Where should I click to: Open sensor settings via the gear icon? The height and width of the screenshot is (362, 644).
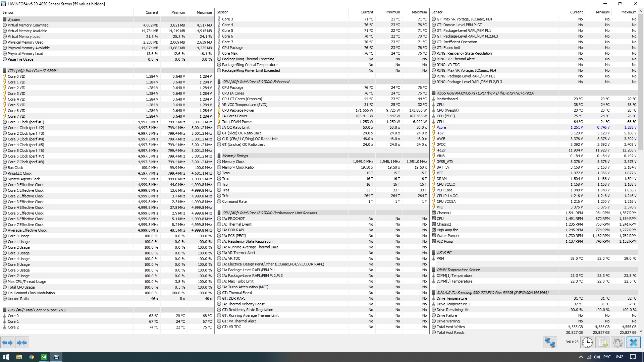pos(618,343)
